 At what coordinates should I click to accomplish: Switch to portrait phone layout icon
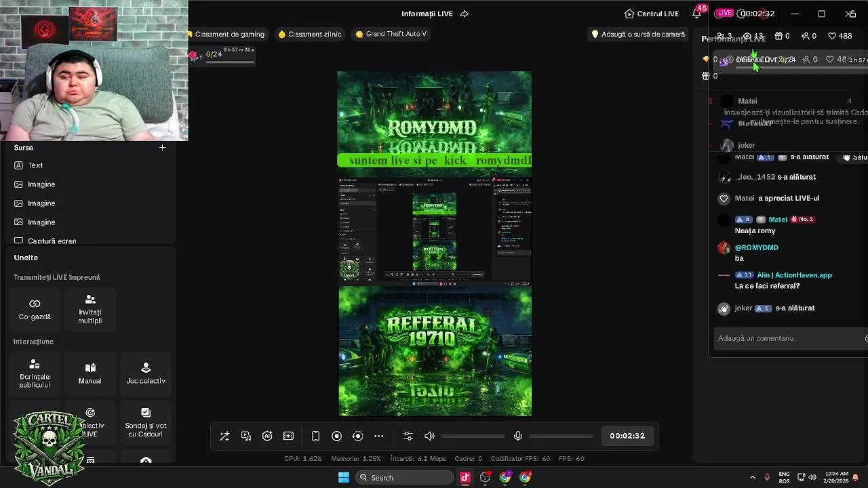[x=315, y=436]
